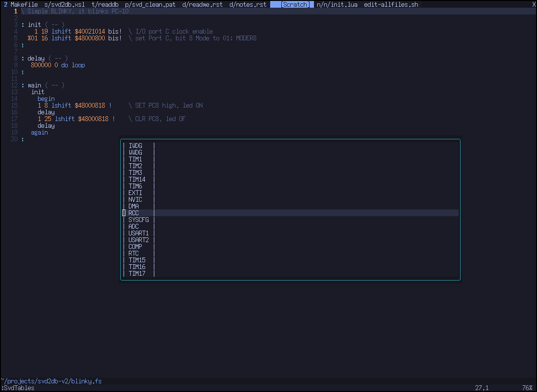The width and height of the screenshot is (537, 392).
Task: Choose TIM17 at the list bottom
Action: click(137, 273)
